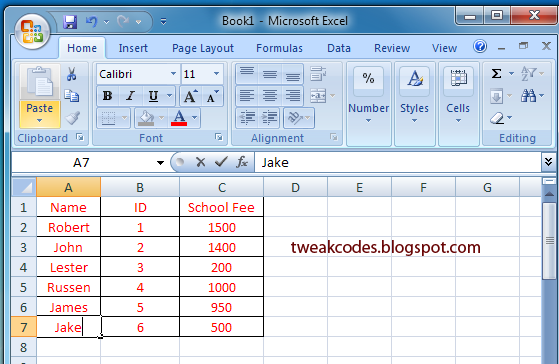This screenshot has width=559, height=364.
Task: Click the Orientation text rotation icon
Action: point(295,117)
